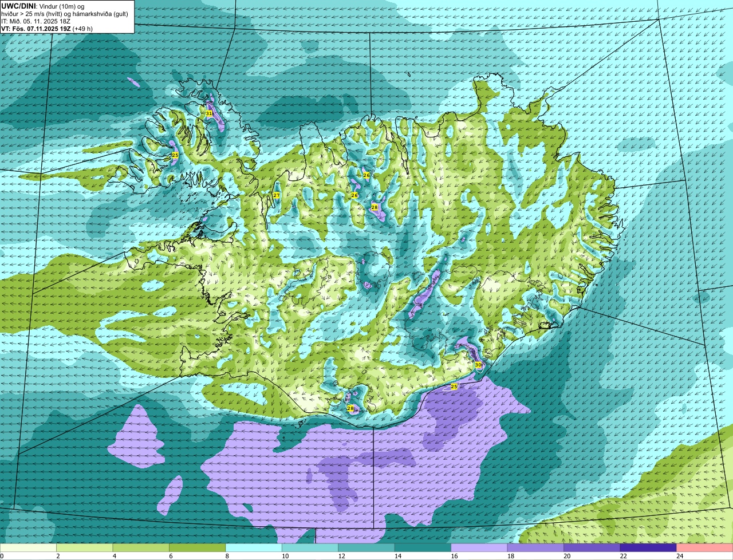Click the pink above-24 m/s legend swatch

pos(705,547)
